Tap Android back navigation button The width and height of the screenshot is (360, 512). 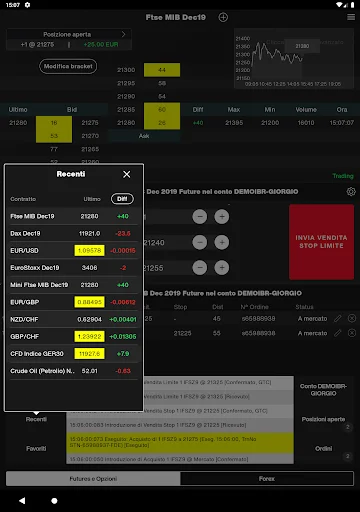coord(22,501)
